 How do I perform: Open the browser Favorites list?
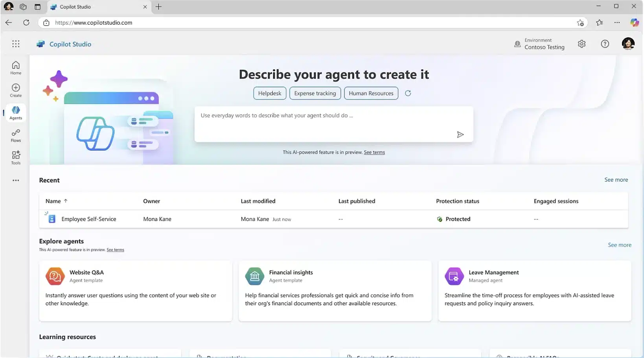(x=599, y=22)
